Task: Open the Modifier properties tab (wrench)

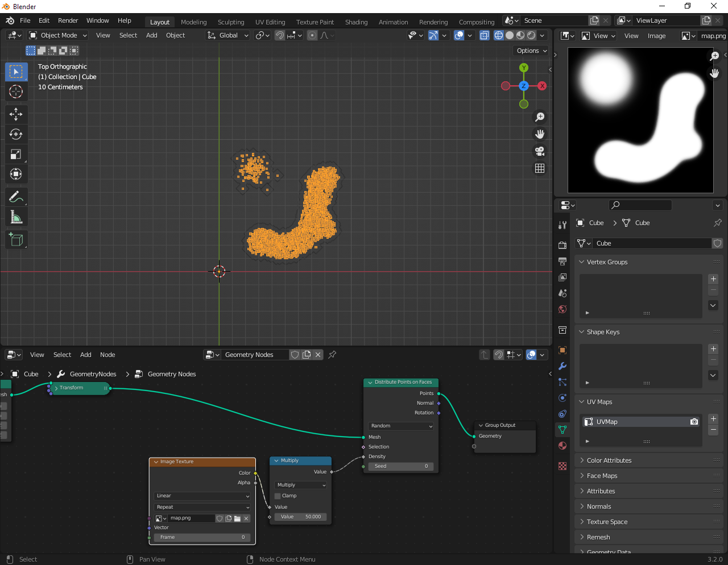Action: 562,366
